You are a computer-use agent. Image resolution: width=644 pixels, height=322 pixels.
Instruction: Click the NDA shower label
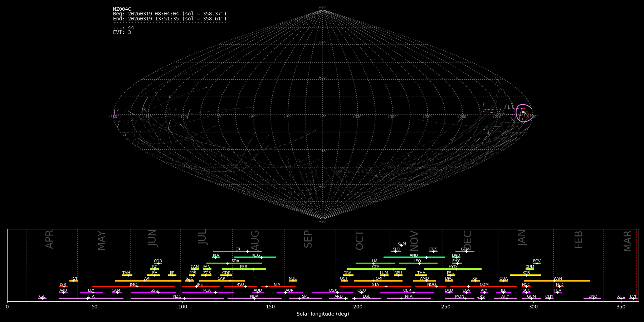pos(254,297)
